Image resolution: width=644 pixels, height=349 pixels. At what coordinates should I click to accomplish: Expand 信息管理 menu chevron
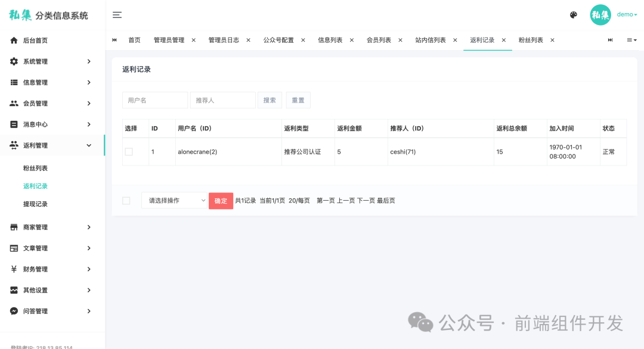[89, 82]
